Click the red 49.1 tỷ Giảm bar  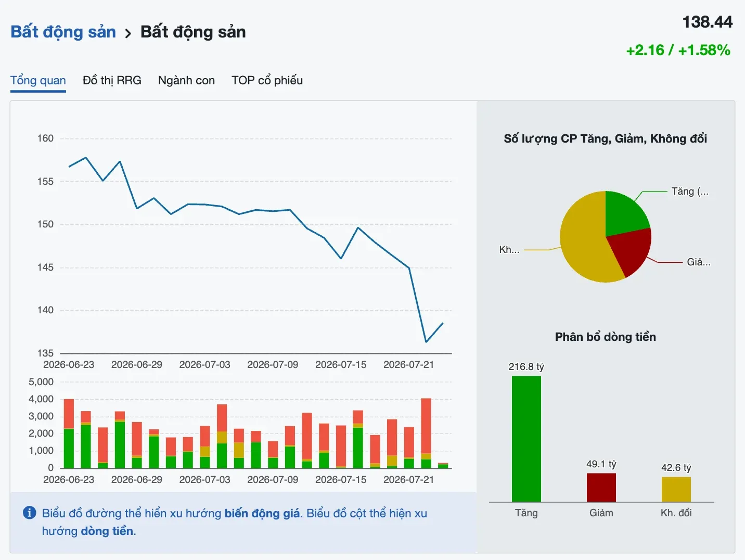click(601, 488)
